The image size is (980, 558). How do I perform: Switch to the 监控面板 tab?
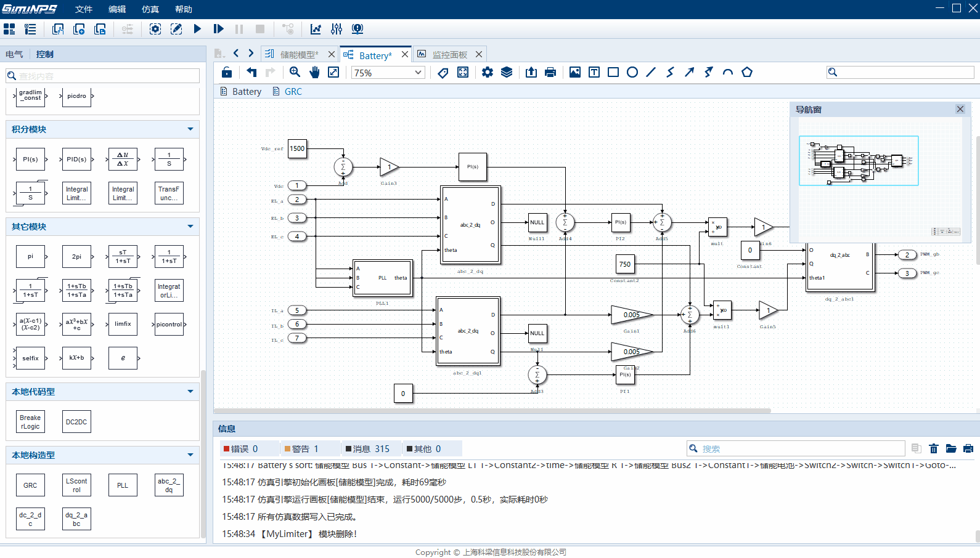click(x=449, y=55)
